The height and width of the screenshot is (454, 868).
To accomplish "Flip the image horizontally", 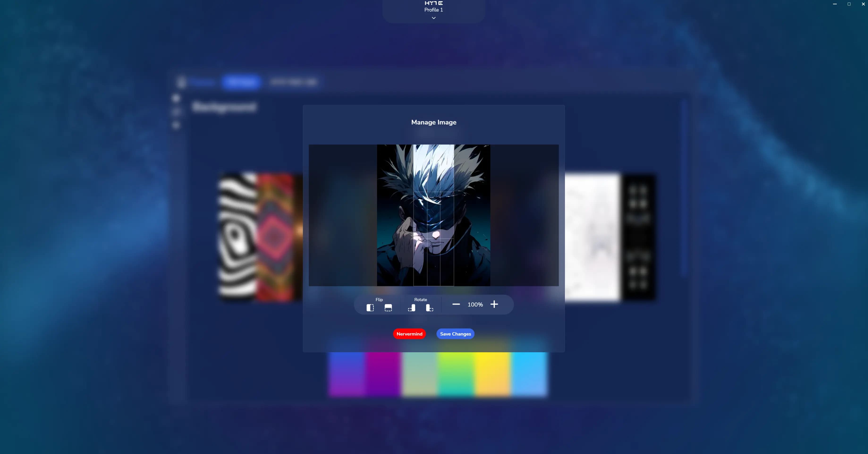I will (370, 308).
